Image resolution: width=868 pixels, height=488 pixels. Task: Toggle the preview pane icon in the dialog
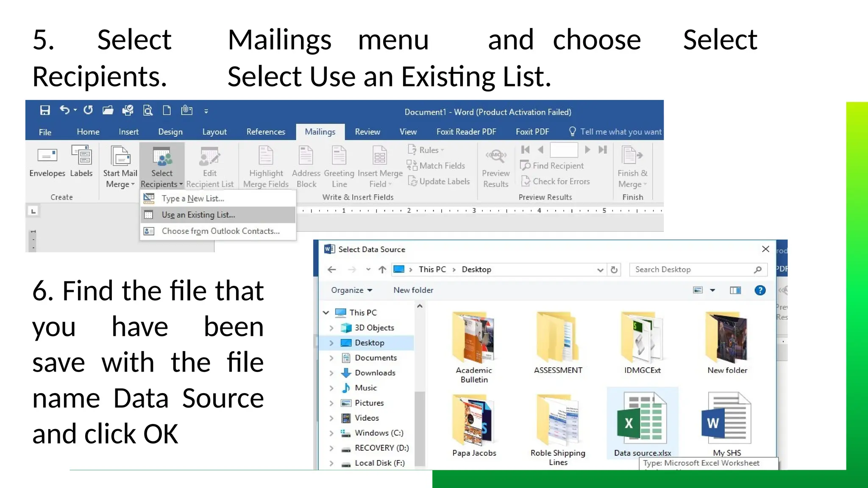735,290
